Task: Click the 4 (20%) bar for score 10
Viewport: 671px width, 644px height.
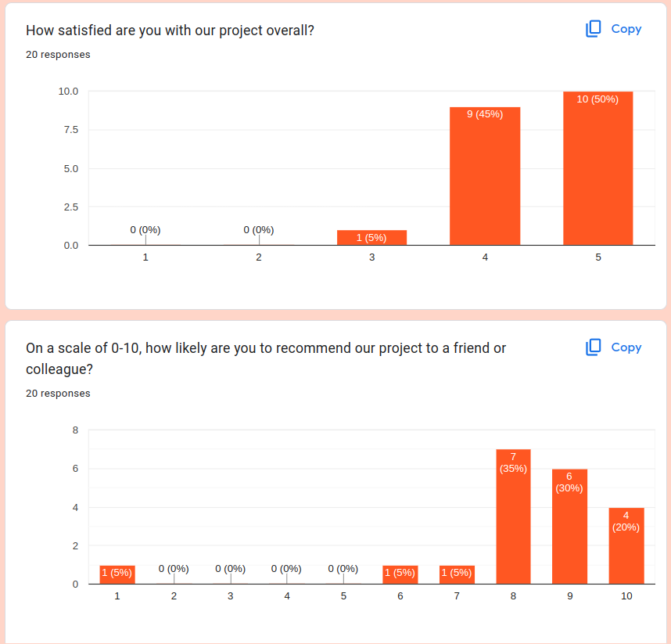Action: click(x=626, y=545)
